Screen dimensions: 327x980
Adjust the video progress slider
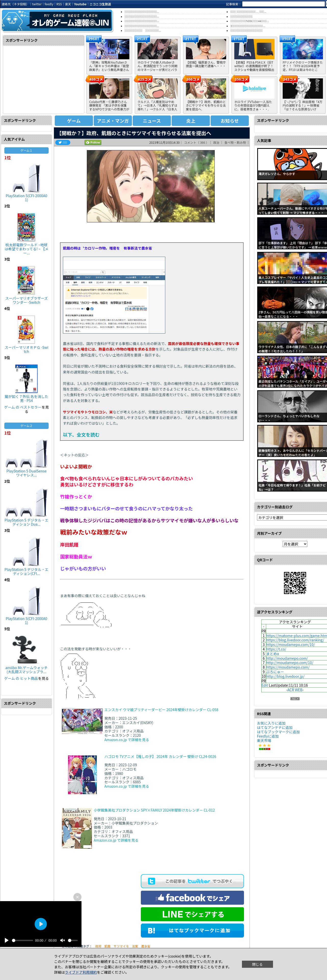(22, 940)
